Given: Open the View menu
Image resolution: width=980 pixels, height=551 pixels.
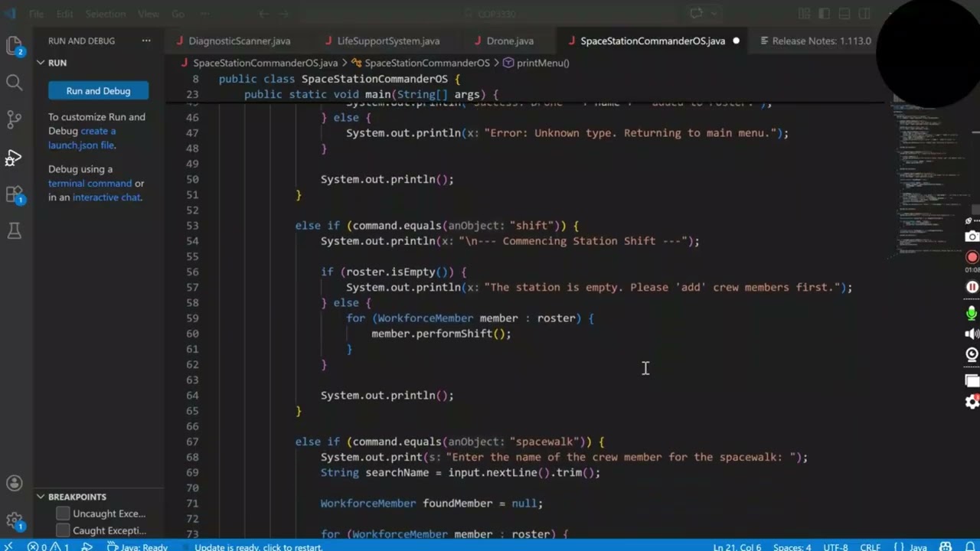Looking at the screenshot, I should 149,14.
